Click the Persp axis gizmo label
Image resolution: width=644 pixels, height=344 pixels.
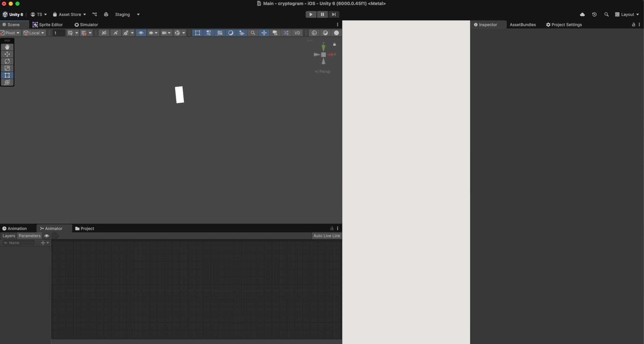point(323,71)
